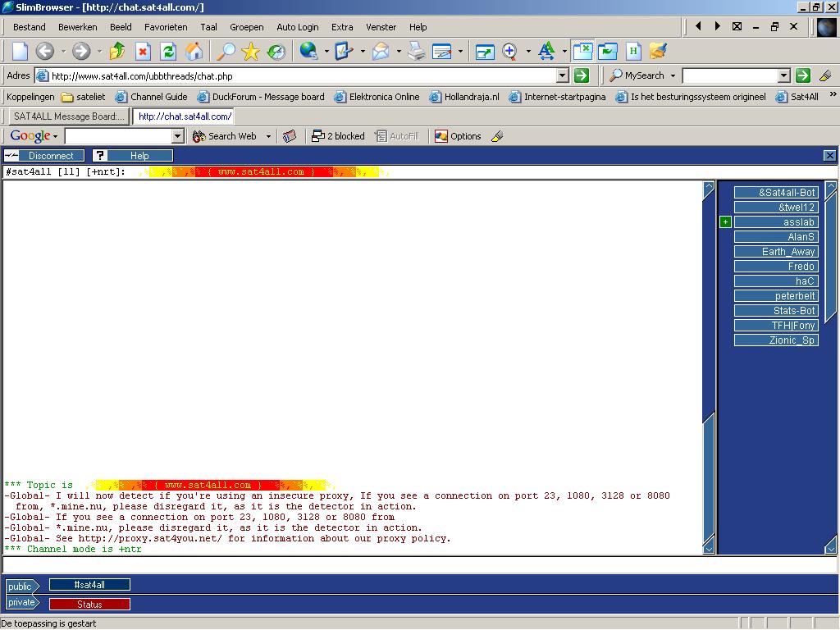This screenshot has height=630, width=840.
Task: Open the Groepen menu
Action: click(x=246, y=27)
